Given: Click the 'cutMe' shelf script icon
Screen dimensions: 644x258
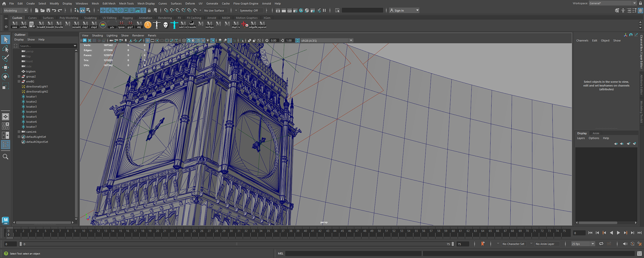Looking at the screenshot, I should (23, 25).
